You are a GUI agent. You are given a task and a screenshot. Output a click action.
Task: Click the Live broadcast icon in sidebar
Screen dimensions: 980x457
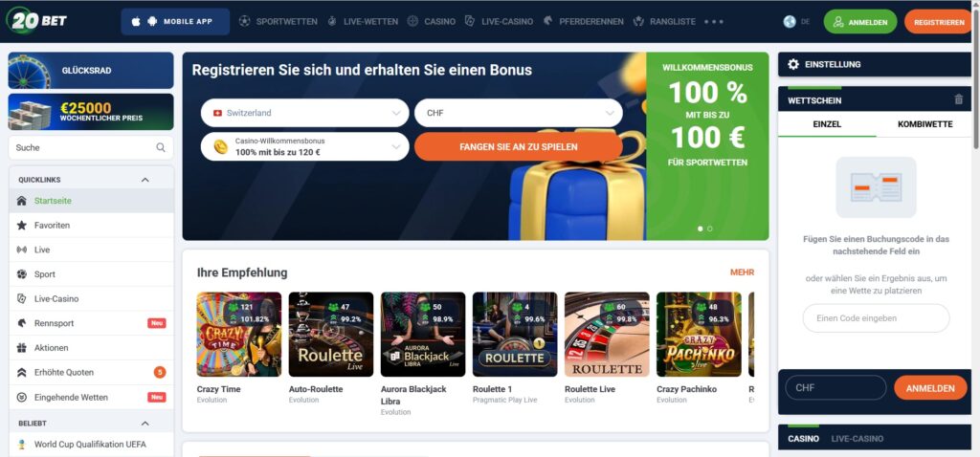pos(22,250)
